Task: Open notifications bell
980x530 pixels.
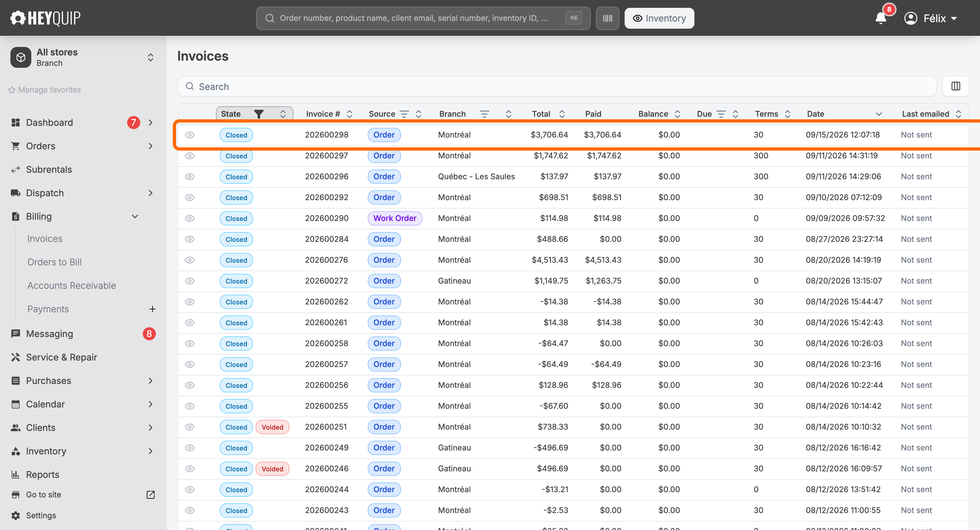Action: click(881, 18)
